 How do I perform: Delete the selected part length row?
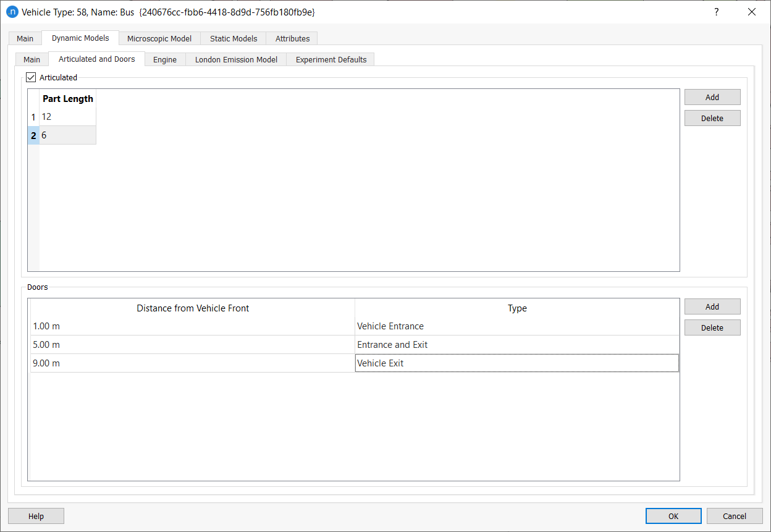click(712, 118)
